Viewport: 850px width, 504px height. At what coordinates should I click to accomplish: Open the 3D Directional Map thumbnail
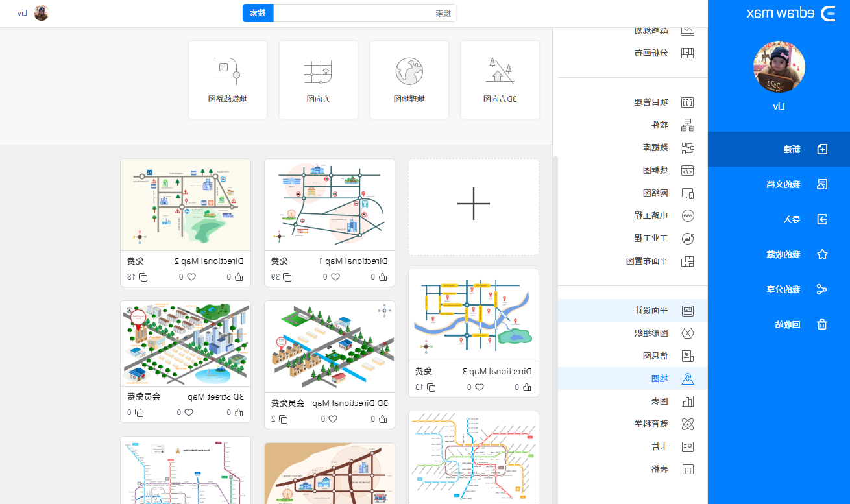pos(330,346)
